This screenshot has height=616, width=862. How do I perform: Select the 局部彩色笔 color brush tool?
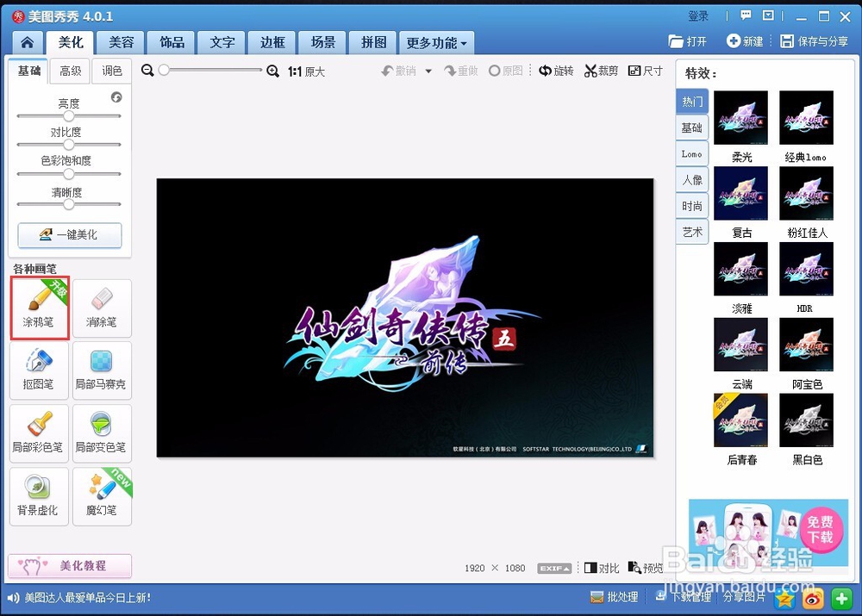click(x=39, y=433)
